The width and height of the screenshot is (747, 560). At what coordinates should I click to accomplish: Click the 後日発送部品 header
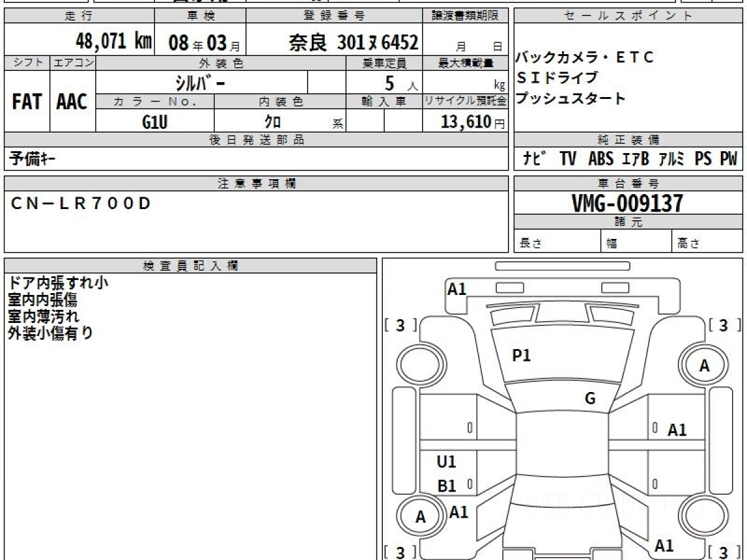pyautogui.click(x=256, y=140)
